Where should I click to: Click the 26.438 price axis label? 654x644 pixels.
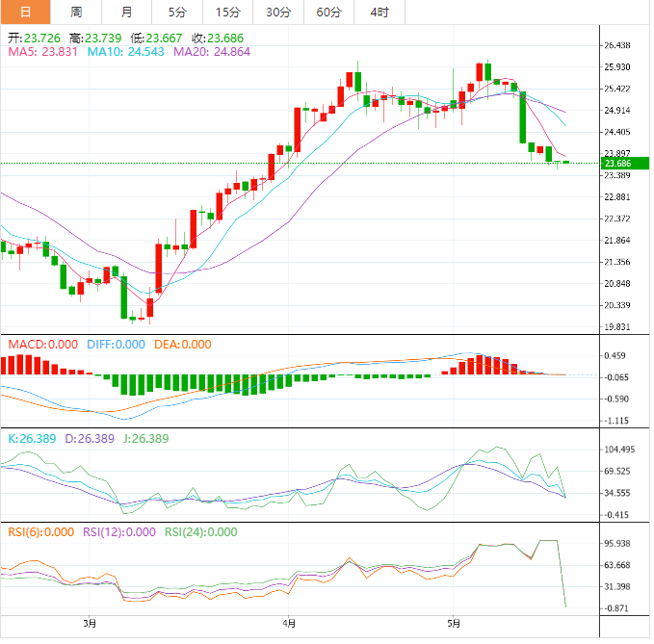coord(617,45)
